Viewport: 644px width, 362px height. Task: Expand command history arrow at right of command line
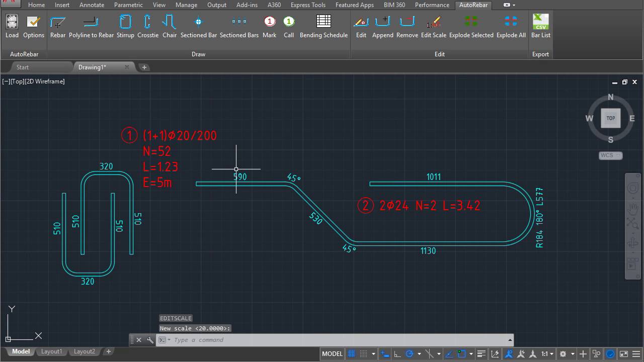[x=510, y=340]
